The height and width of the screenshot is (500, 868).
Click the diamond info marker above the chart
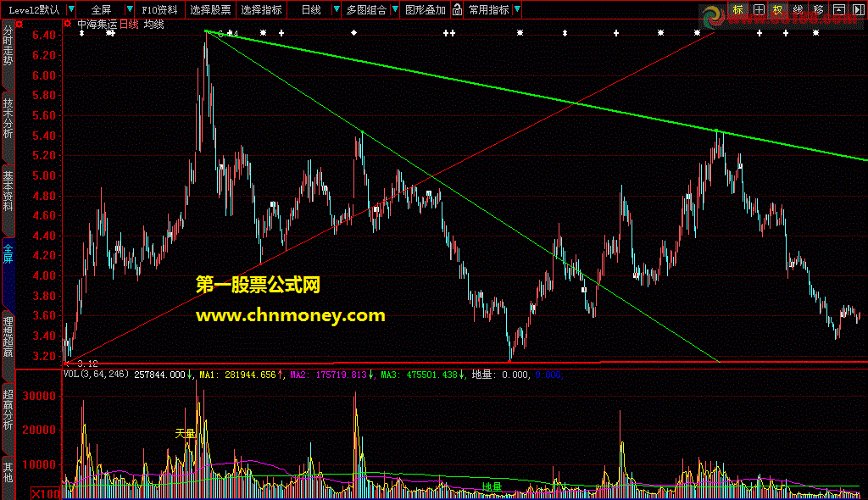(x=353, y=33)
